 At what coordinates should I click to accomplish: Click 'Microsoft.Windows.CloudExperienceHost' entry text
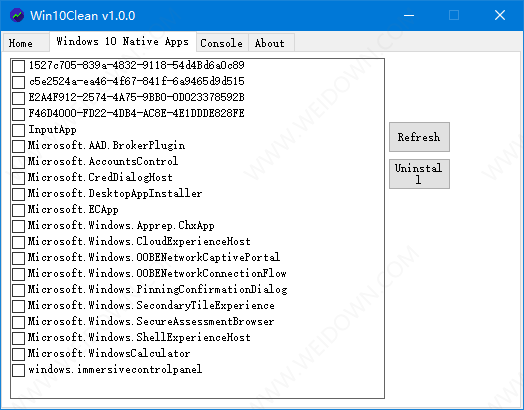tap(139, 241)
